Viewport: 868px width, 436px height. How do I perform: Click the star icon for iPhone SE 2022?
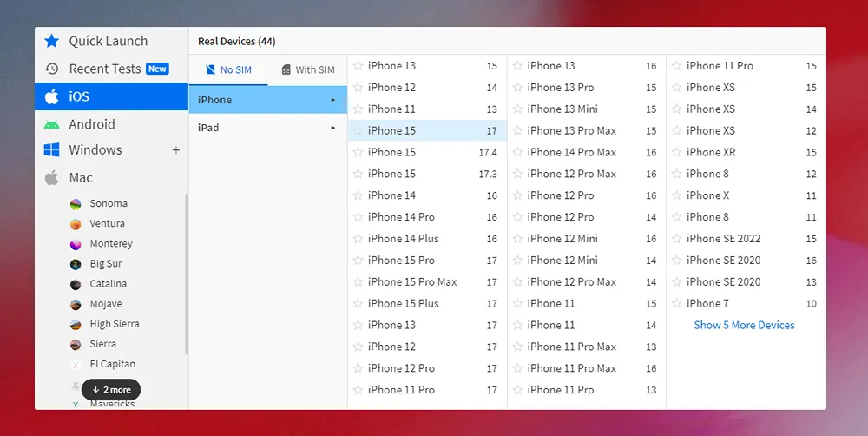coord(676,238)
